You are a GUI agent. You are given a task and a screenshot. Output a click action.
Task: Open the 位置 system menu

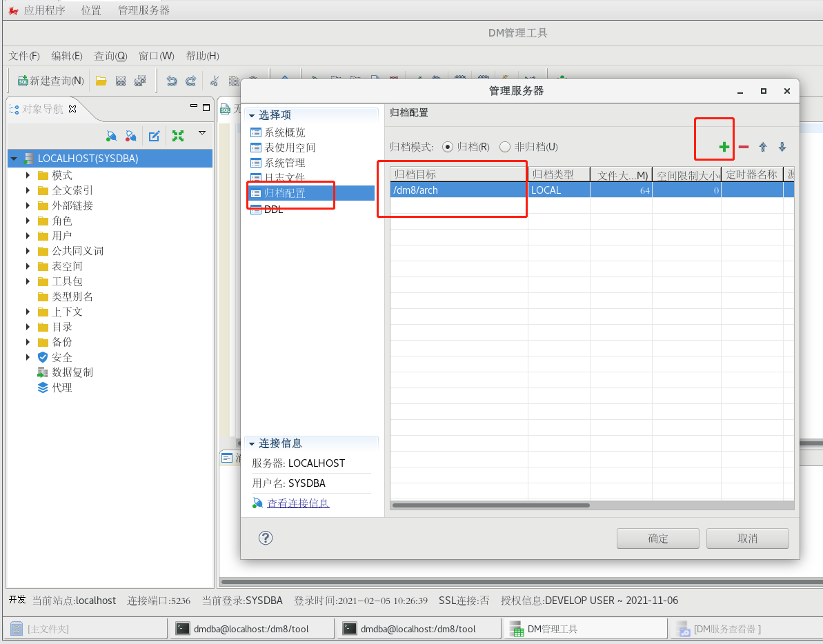[91, 10]
